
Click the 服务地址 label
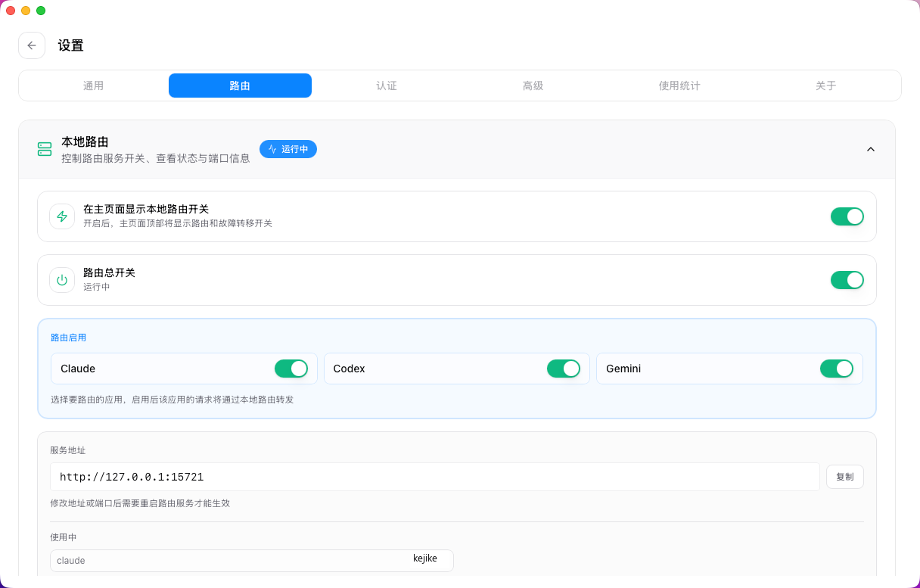pos(68,450)
